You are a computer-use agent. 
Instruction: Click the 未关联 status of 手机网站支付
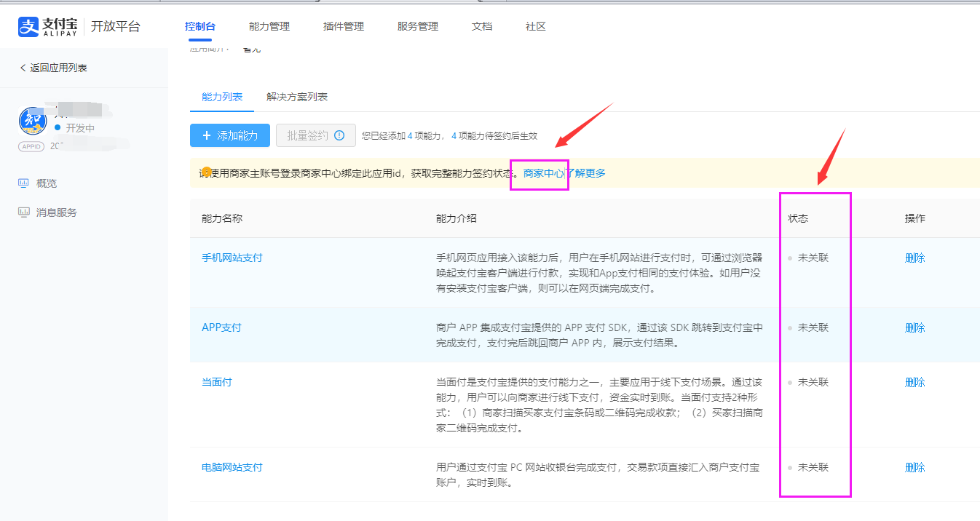(x=813, y=258)
